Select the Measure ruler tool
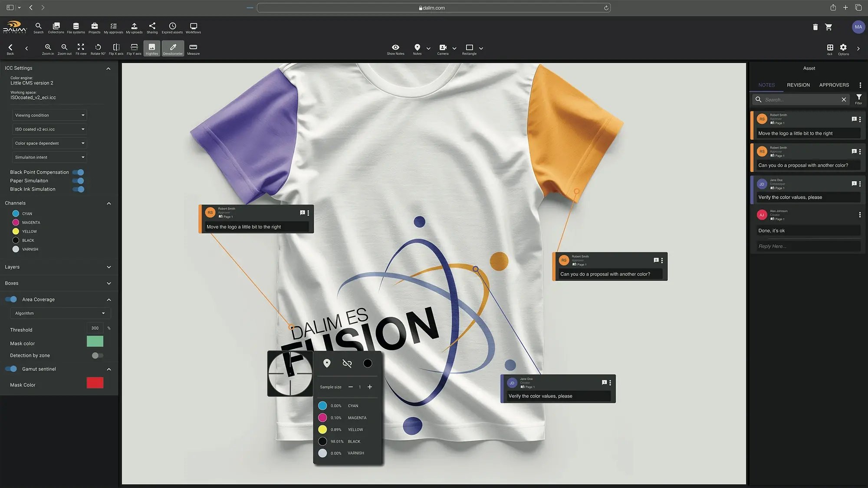868x488 pixels. 193,49
